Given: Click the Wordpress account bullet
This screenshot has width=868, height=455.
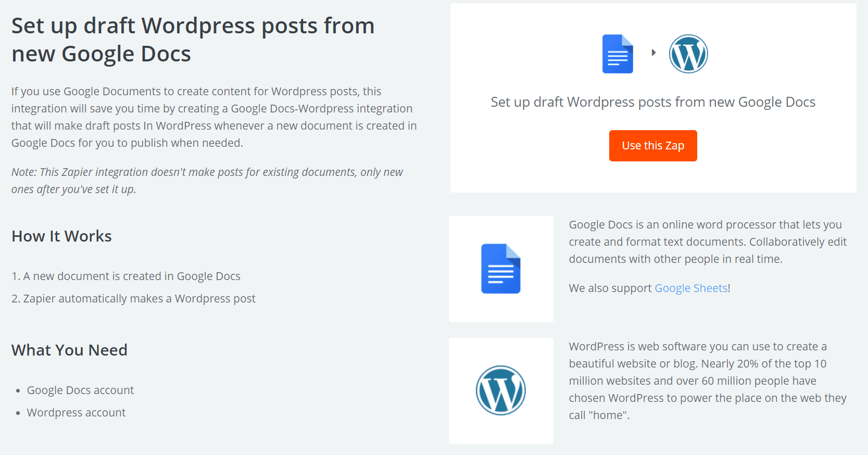Looking at the screenshot, I should [76, 413].
